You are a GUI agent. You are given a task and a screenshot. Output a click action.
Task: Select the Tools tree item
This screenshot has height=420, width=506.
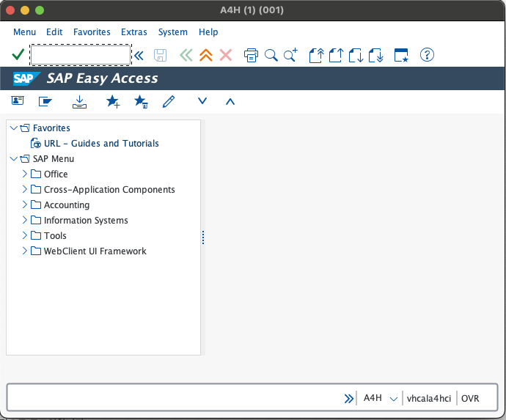coord(55,236)
